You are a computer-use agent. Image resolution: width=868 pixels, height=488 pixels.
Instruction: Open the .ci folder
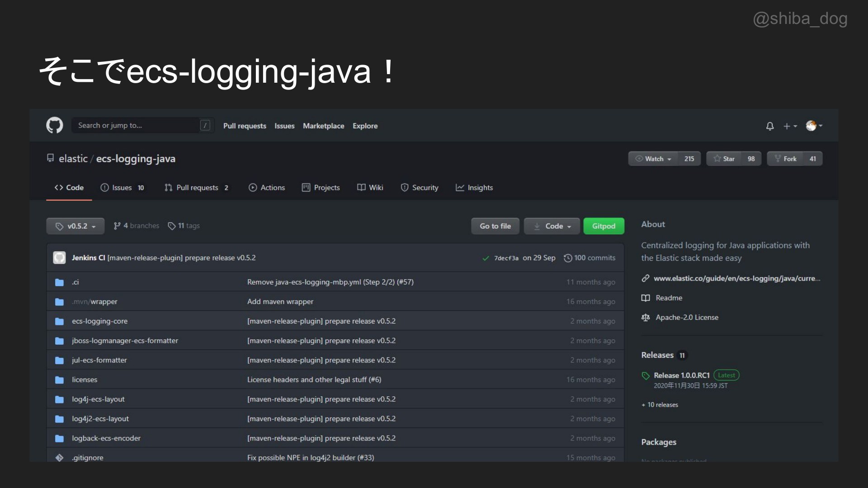pyautogui.click(x=75, y=282)
